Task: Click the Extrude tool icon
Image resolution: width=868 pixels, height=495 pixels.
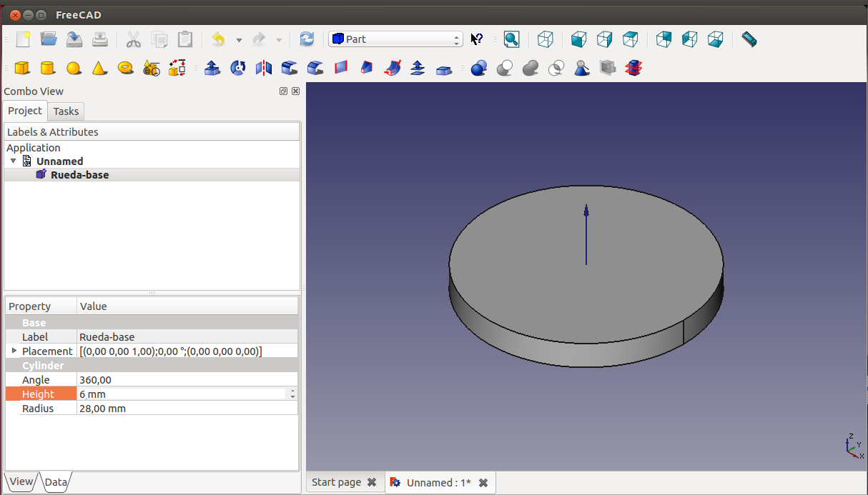Action: [212, 68]
